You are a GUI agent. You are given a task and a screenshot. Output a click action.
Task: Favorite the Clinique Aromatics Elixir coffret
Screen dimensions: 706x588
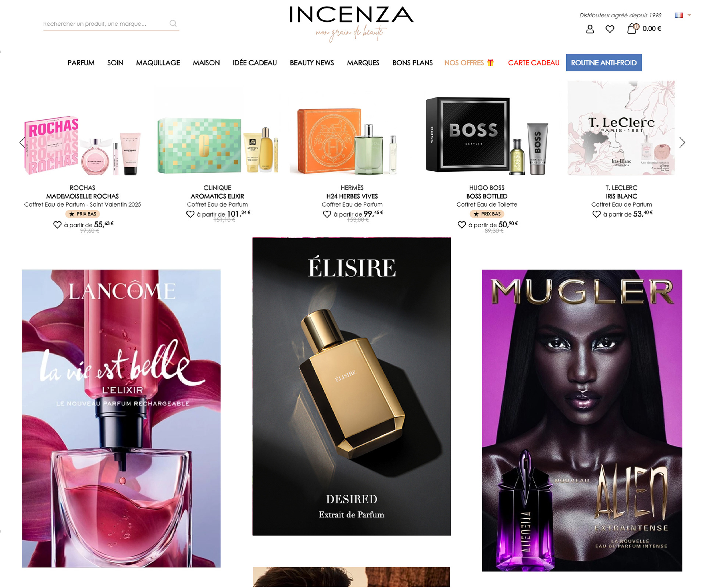point(190,214)
